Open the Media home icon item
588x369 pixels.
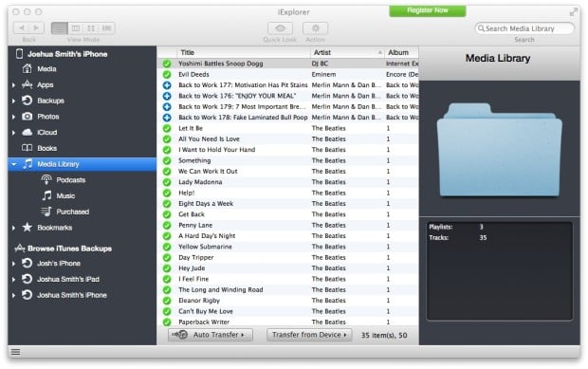[x=27, y=68]
